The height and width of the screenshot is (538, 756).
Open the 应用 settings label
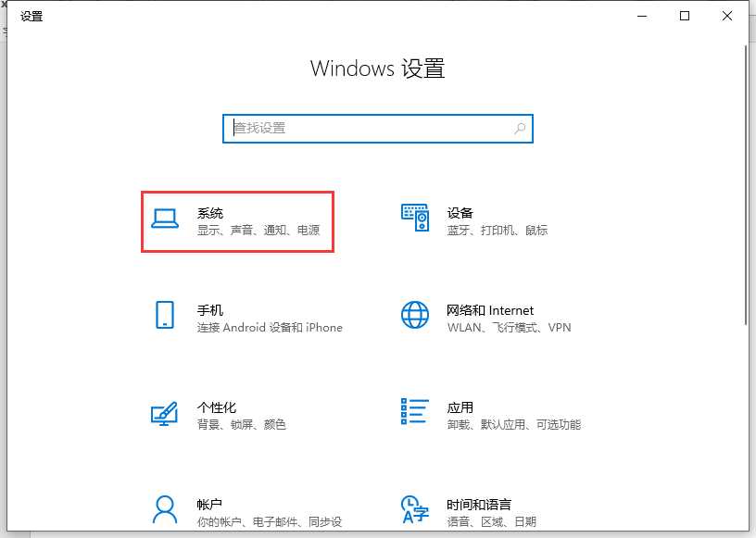460,407
